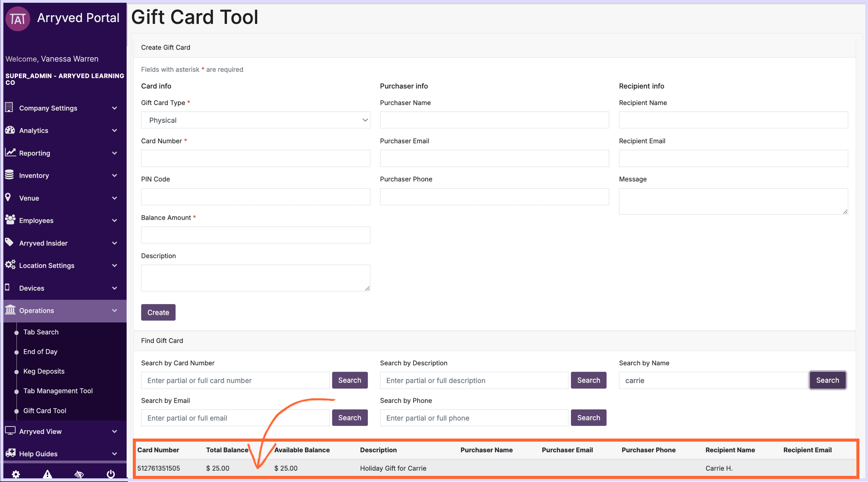Click the warning triangle icon
868x482 pixels.
pyautogui.click(x=47, y=474)
